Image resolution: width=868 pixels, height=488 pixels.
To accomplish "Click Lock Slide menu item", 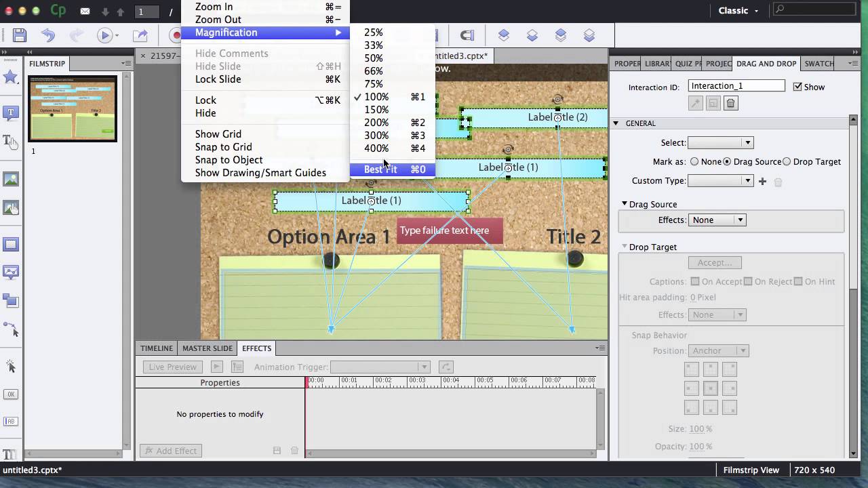I will tap(265, 79).
